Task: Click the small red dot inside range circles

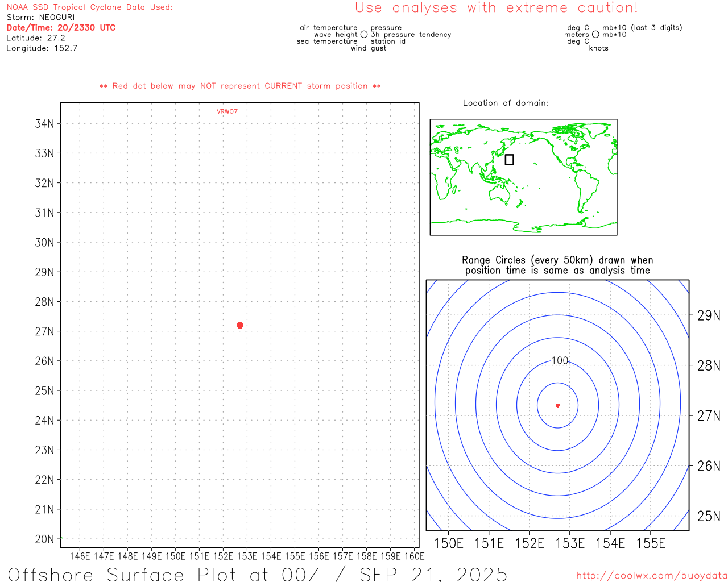Action: [557, 405]
